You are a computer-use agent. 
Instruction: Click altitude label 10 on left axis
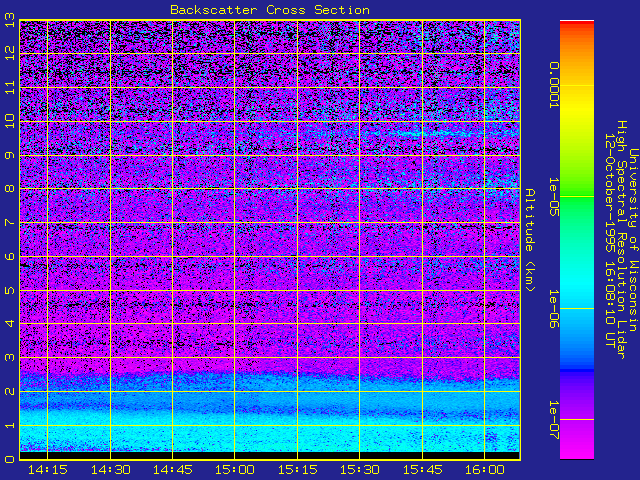[x=10, y=121]
